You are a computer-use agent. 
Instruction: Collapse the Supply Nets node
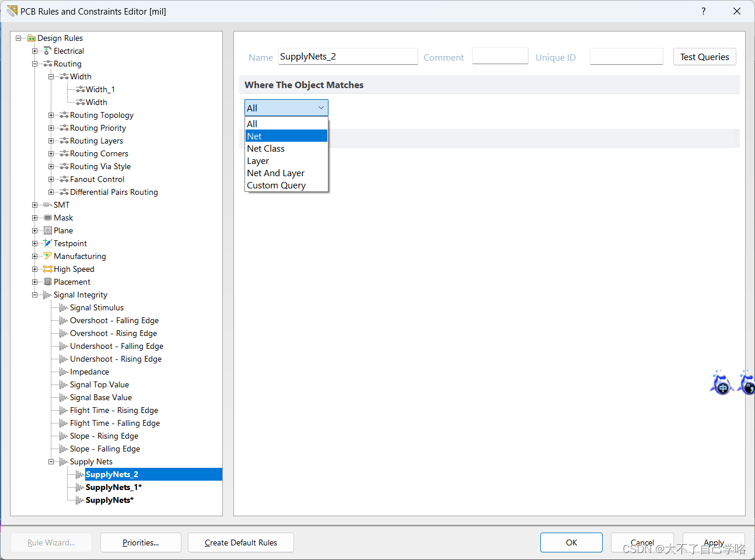coord(51,461)
